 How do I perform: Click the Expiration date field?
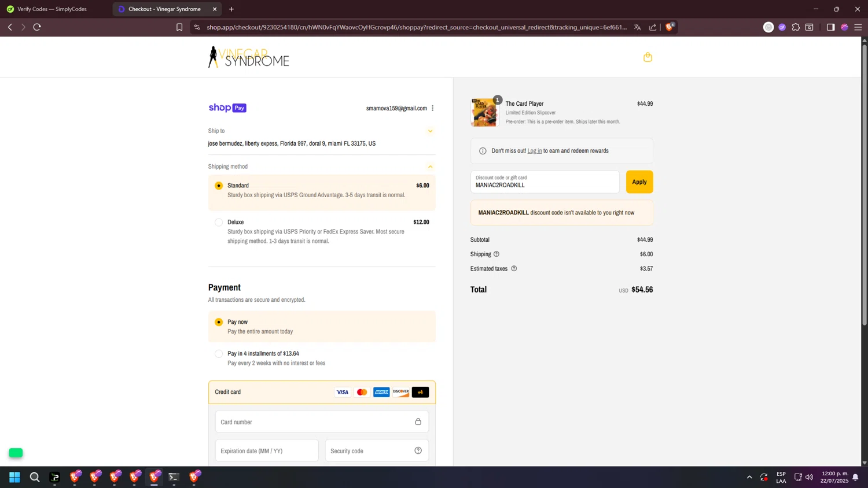(x=267, y=450)
